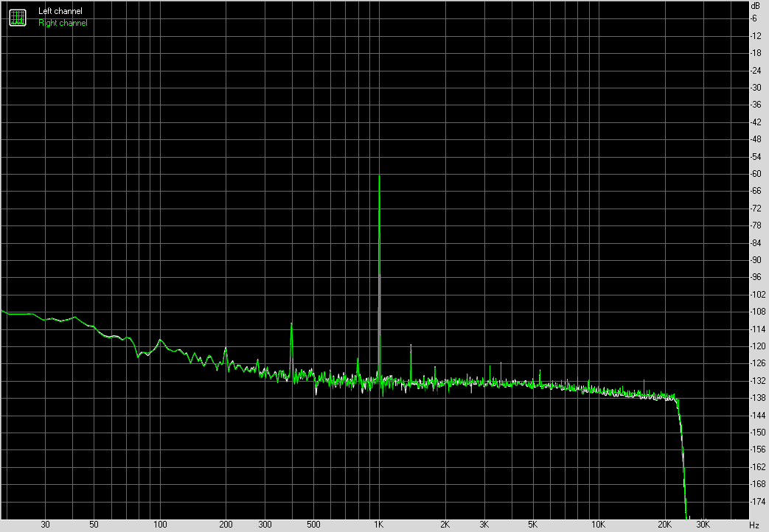Viewport: 769px width, 532px height.
Task: Click the "Hz" axis unit label
Action: point(754,525)
